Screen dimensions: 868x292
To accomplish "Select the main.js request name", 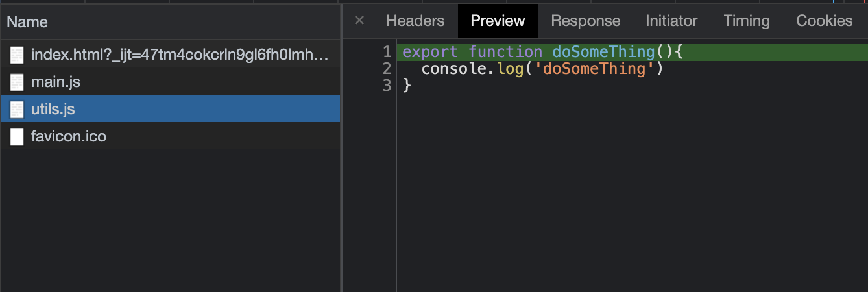I will (x=56, y=82).
